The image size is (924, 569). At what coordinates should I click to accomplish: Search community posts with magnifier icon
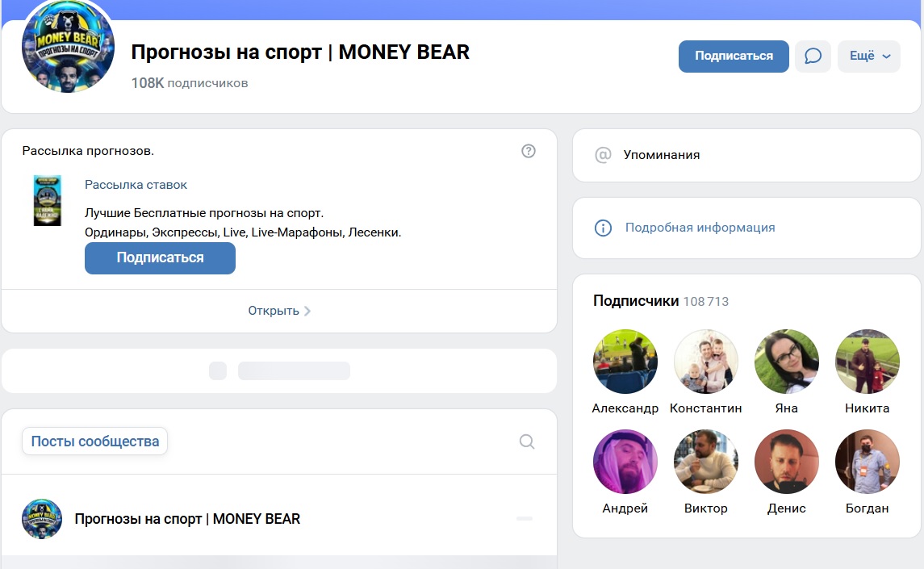(x=527, y=441)
